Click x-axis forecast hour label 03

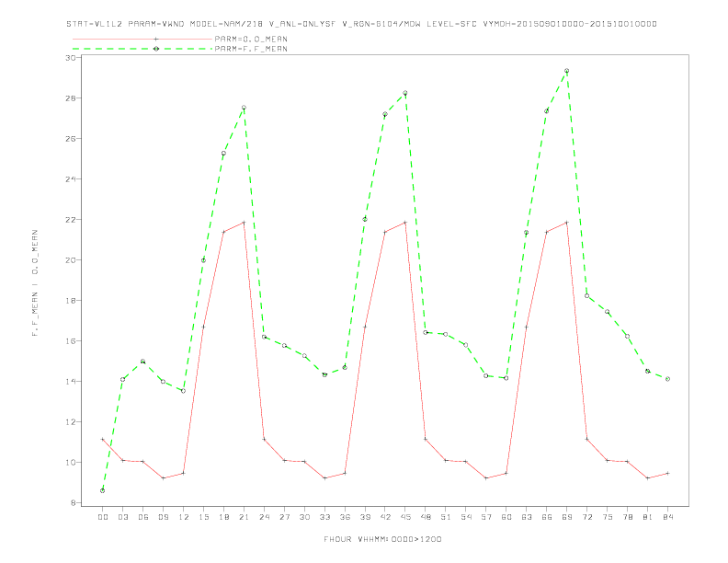pyautogui.click(x=122, y=517)
